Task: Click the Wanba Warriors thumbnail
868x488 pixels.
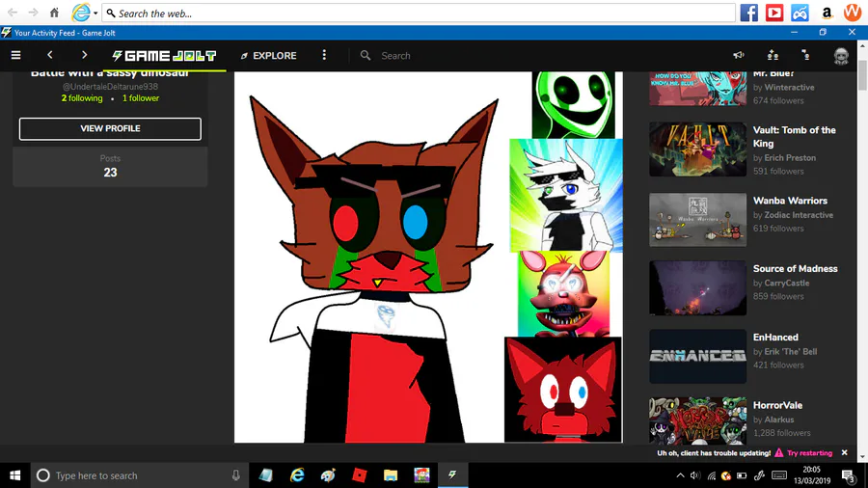Action: 697,220
